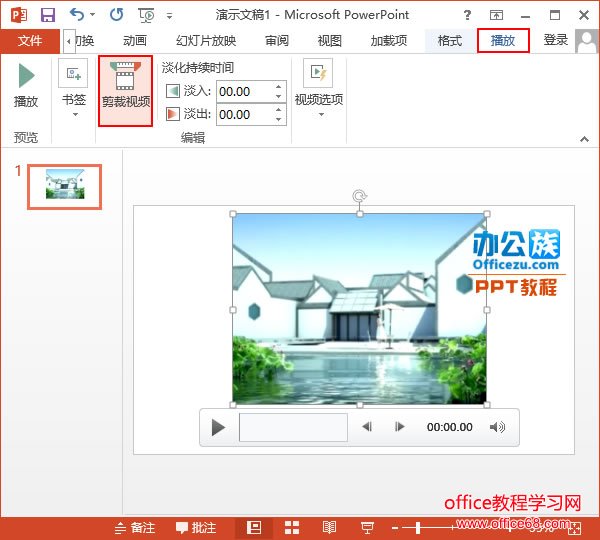Open Customize Quick Access Toolbar dropdown
The height and width of the screenshot is (540, 600).
[x=169, y=16]
